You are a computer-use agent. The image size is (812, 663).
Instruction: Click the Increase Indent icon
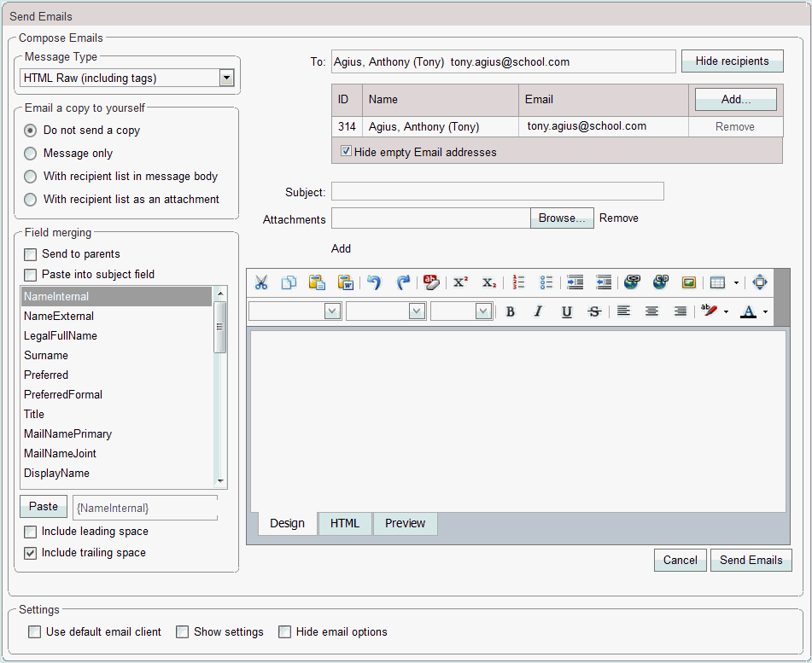[575, 282]
